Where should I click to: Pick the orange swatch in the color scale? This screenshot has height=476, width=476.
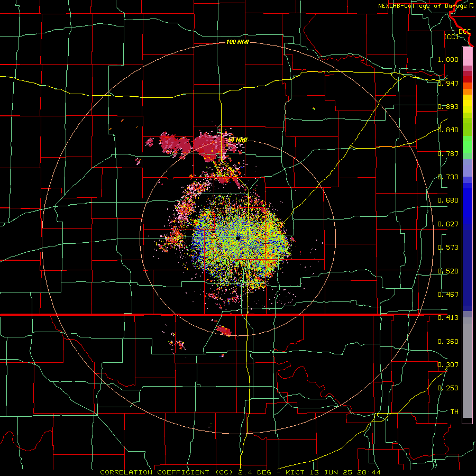467,91
